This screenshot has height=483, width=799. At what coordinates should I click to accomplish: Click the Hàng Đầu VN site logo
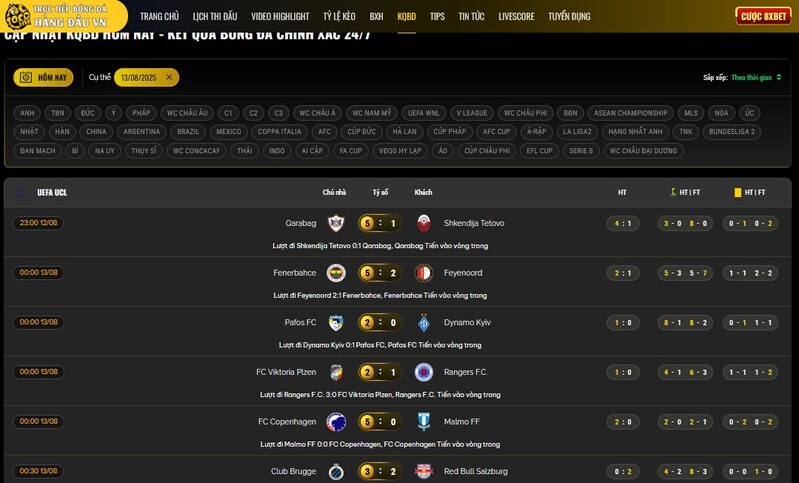click(x=62, y=16)
